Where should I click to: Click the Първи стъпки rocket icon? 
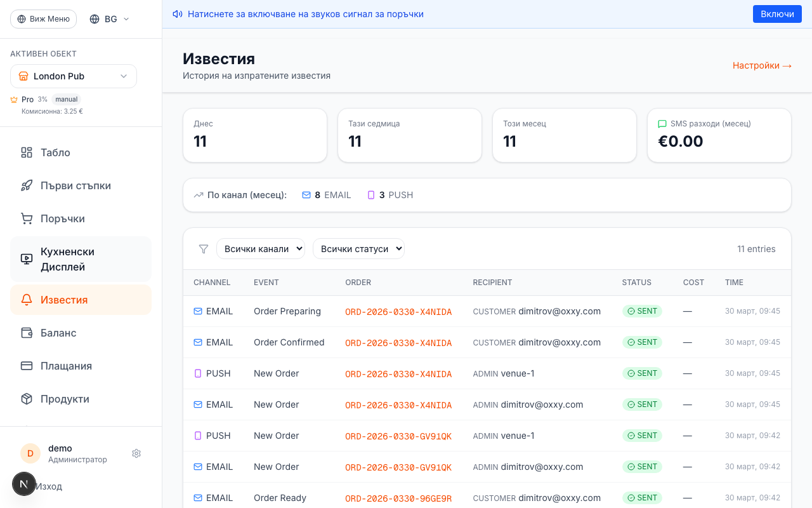[27, 185]
